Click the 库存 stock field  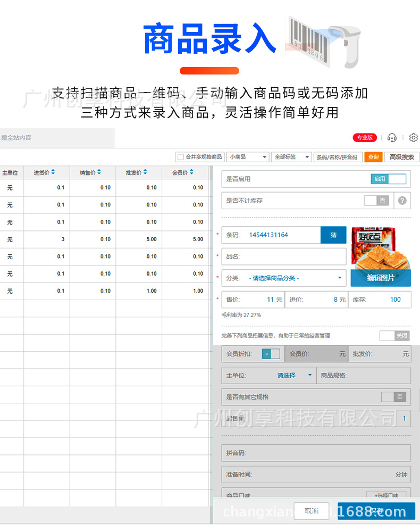click(x=380, y=300)
